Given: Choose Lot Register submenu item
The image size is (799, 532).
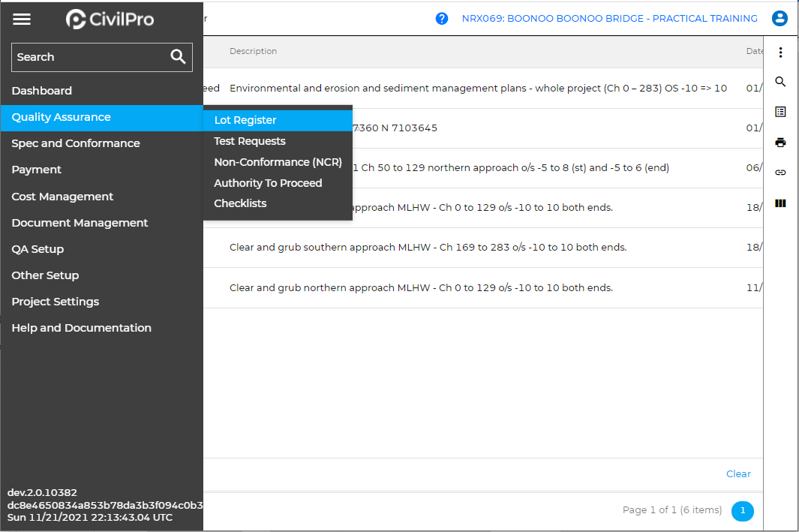Looking at the screenshot, I should 278,120.
